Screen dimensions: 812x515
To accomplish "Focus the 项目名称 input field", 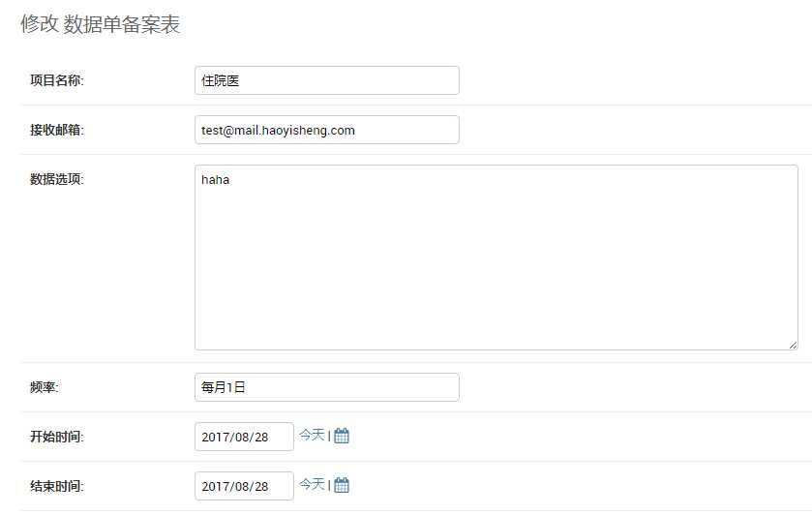I will (x=327, y=80).
